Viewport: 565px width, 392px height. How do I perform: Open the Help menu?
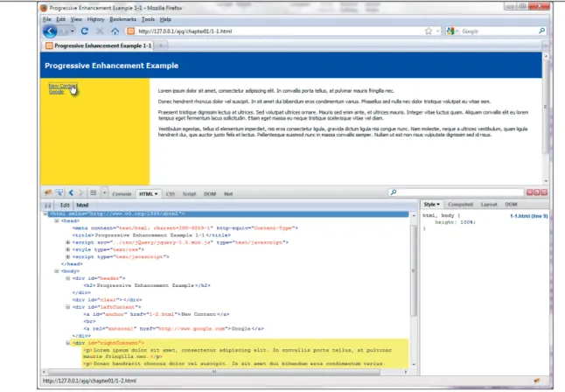pyautogui.click(x=165, y=19)
